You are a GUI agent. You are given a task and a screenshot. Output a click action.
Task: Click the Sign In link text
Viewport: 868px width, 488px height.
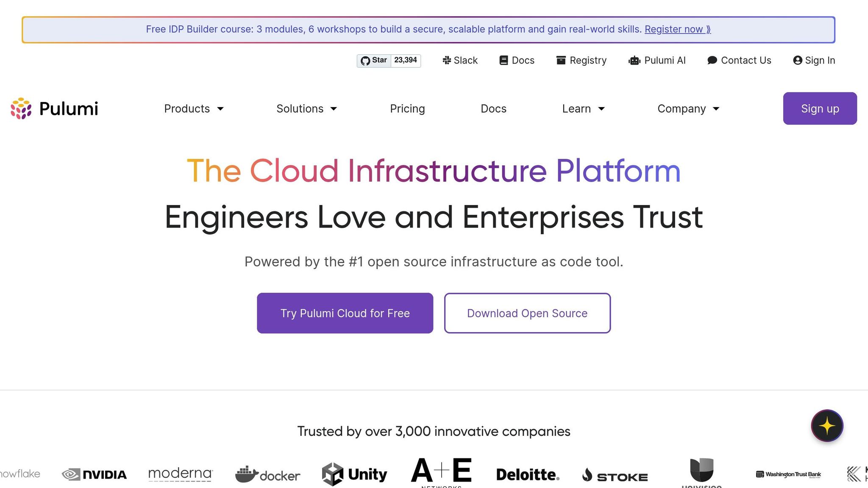point(820,61)
